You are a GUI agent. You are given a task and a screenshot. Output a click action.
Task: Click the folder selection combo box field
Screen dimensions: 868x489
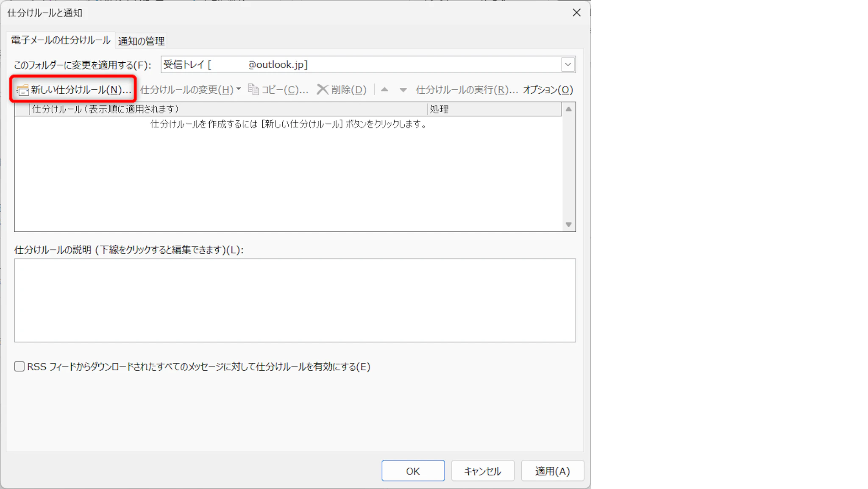click(x=360, y=64)
